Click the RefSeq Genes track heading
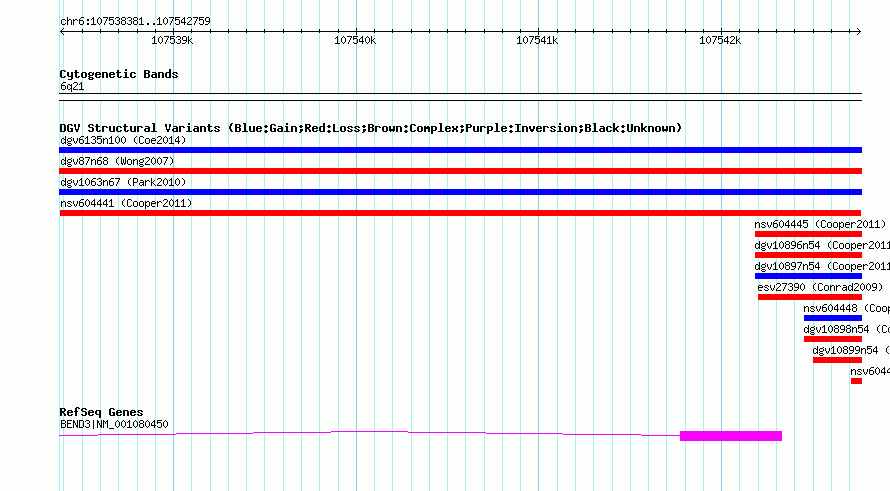 101,412
